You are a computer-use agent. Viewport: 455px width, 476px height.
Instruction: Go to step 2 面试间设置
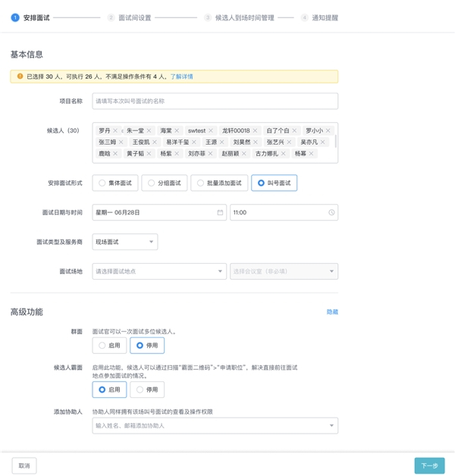click(x=130, y=17)
